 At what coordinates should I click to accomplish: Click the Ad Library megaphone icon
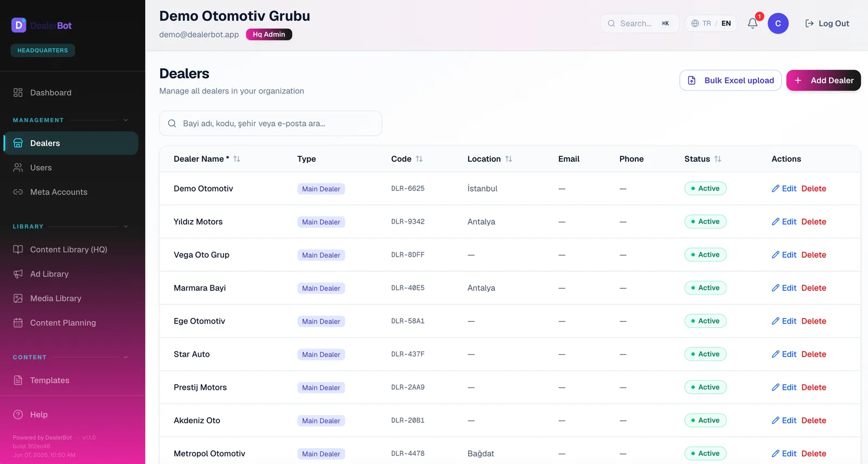(18, 274)
